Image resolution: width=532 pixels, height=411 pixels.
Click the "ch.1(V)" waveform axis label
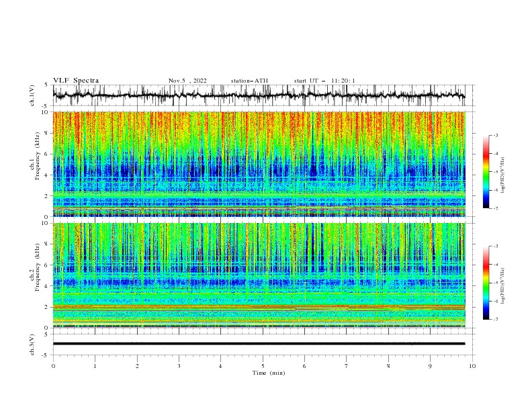32,95
